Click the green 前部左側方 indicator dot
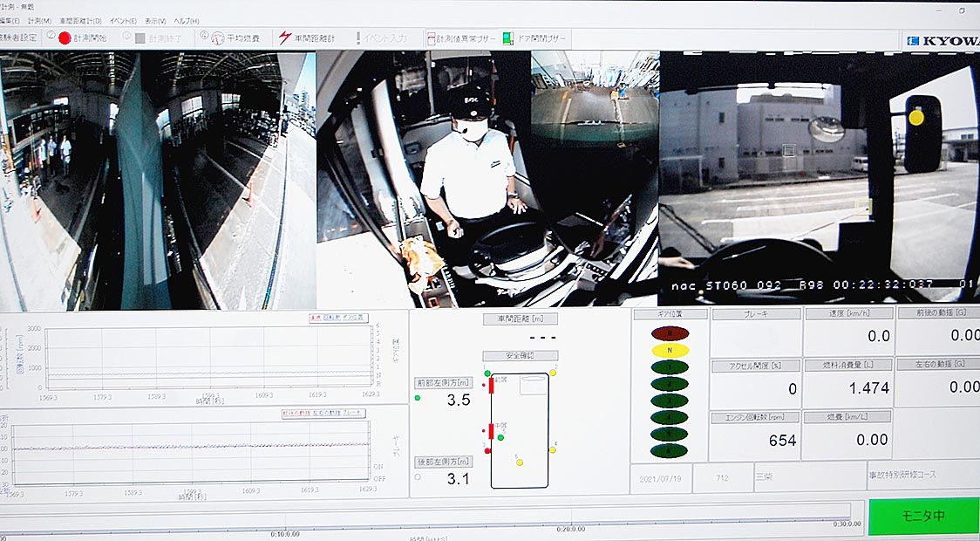The image size is (980, 541). [x=418, y=399]
